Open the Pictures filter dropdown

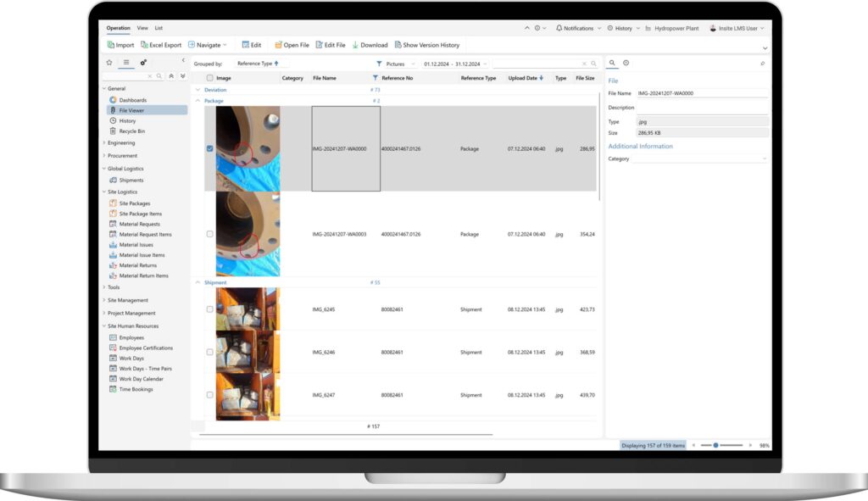click(396, 64)
